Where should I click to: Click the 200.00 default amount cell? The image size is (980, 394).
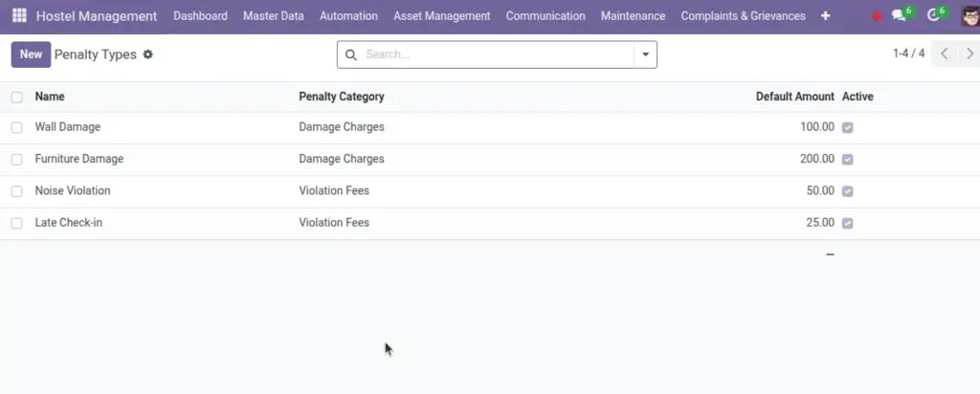coord(817,159)
